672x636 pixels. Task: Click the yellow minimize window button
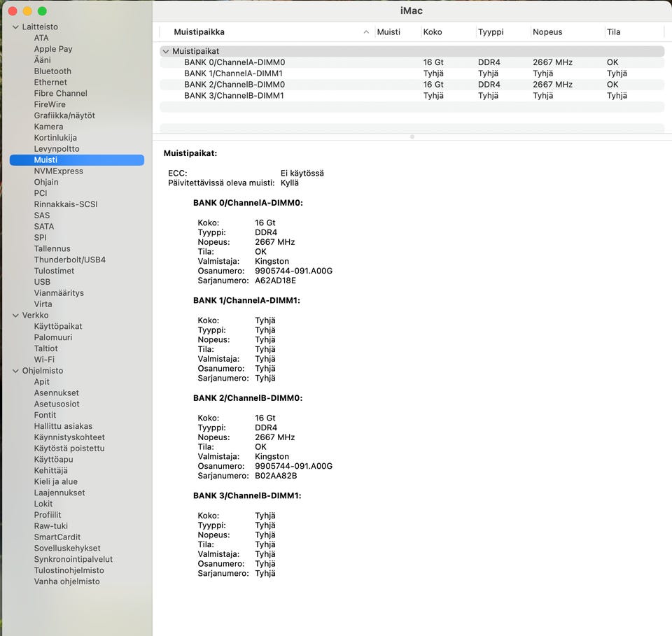pos(27,11)
